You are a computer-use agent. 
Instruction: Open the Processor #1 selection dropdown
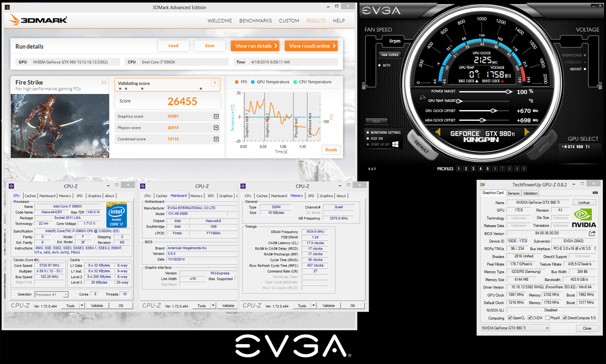[x=51, y=295]
